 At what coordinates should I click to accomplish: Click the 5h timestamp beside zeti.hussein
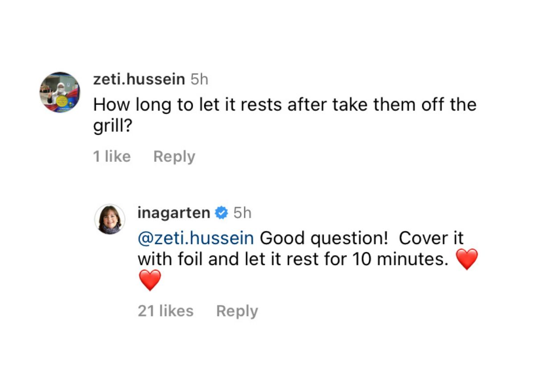pos(199,79)
